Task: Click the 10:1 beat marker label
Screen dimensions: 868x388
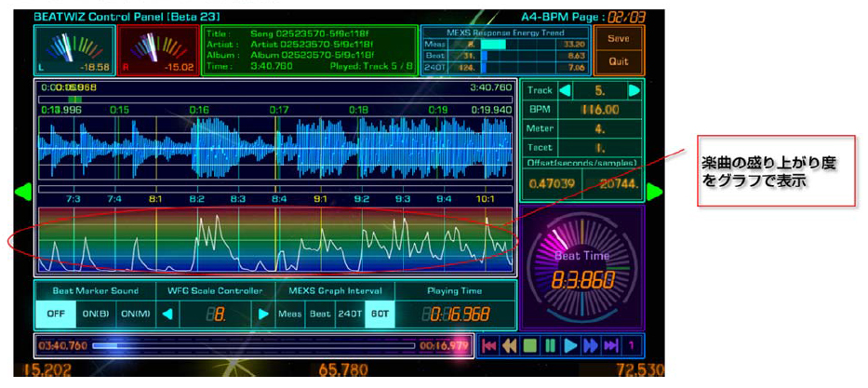Action: (x=485, y=198)
